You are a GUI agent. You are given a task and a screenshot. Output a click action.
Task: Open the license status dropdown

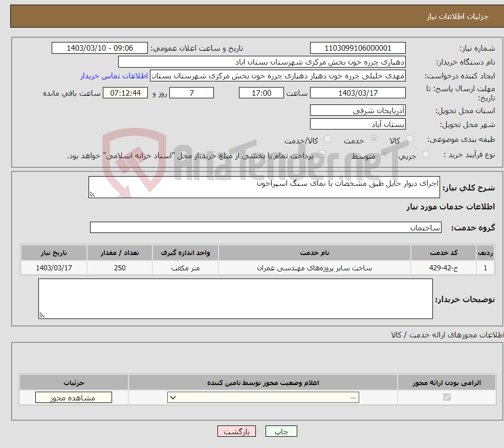click(263, 397)
